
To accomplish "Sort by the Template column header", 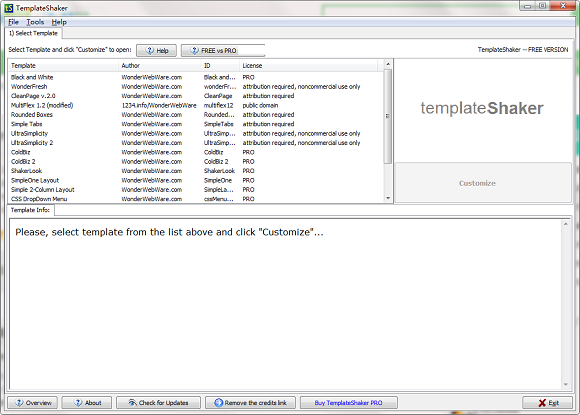I will tap(63, 66).
